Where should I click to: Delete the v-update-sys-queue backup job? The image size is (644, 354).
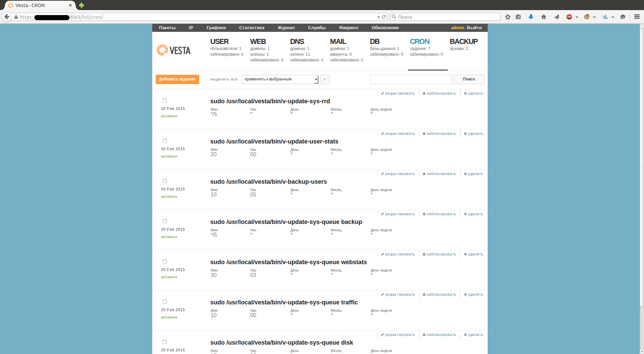coord(474,214)
